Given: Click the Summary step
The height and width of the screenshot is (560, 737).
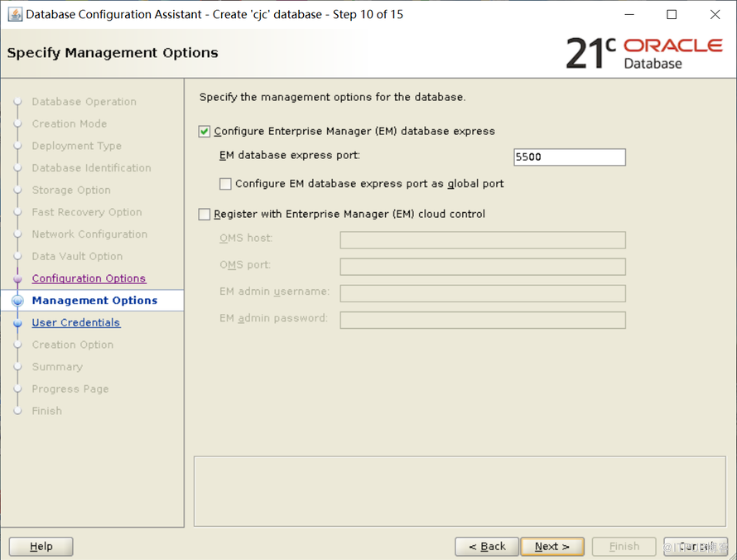Looking at the screenshot, I should [57, 367].
